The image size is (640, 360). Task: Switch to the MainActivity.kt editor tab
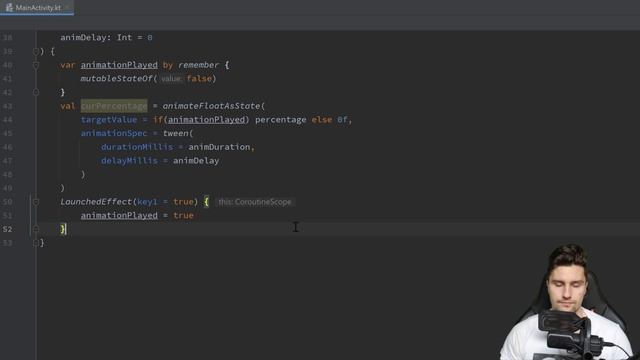click(x=37, y=7)
